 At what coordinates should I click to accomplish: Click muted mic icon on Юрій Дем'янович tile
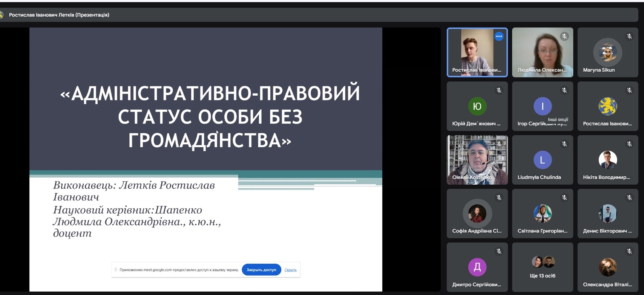point(499,90)
